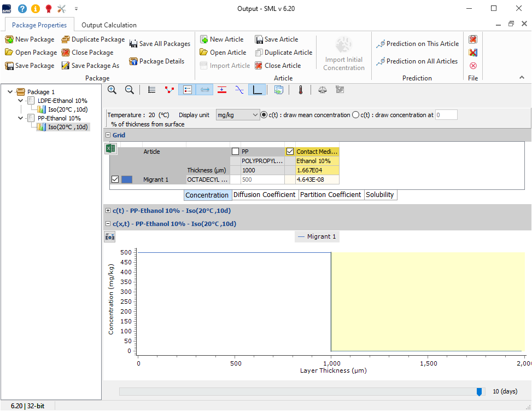The width and height of the screenshot is (532, 411).
Task: Export the grid with the Excel icon
Action: (110, 148)
